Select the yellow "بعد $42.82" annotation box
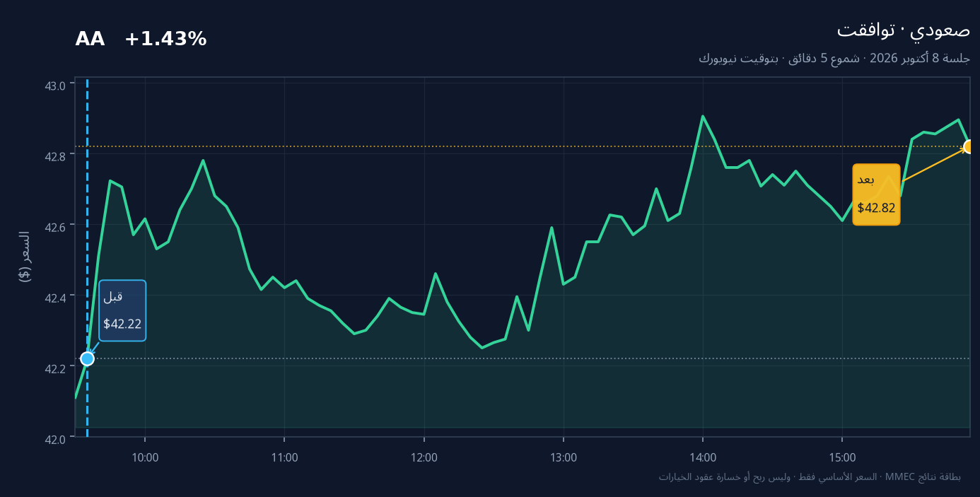The height and width of the screenshot is (497, 980). 876,194
